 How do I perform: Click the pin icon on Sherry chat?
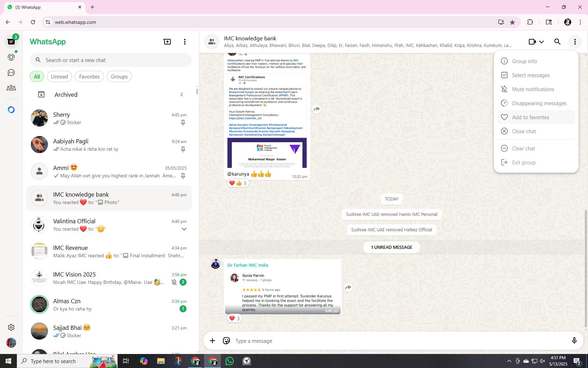coord(183,123)
